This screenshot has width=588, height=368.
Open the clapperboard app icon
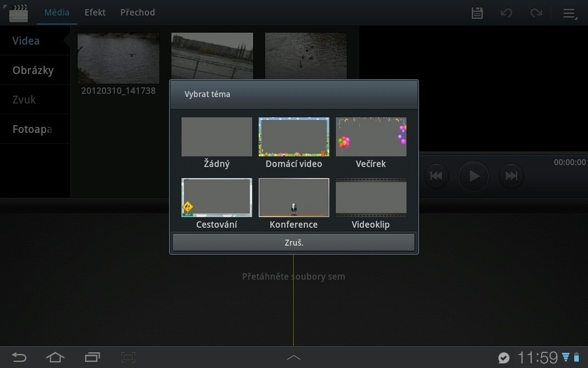click(18, 13)
